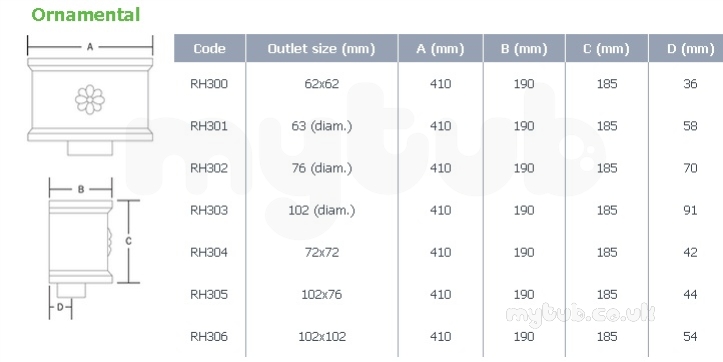723x362 pixels.
Task: Click the D (mm) column header
Action: [x=686, y=48]
